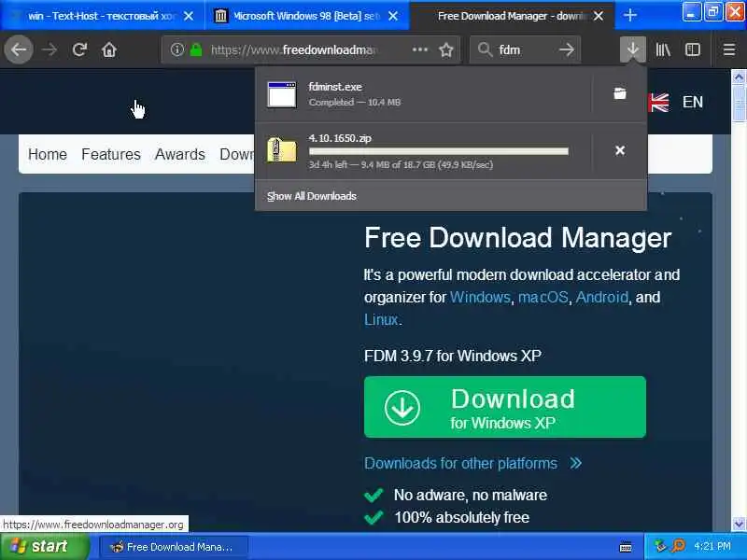This screenshot has height=560, width=747.
Task: Click the freedownloadmanager address bar
Action: (x=311, y=49)
